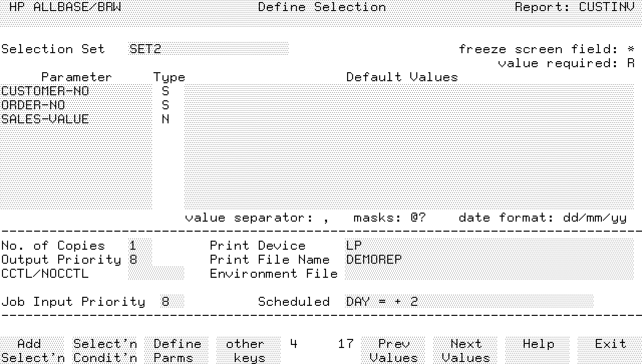The height and width of the screenshot is (364, 642).
Task: Select the ORDER-NO parameter field
Action: (x=76, y=105)
